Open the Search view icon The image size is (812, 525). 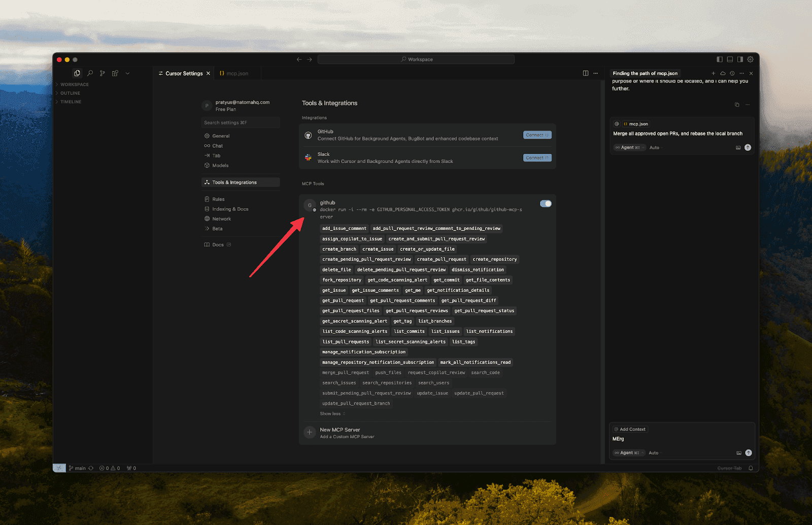pos(90,73)
